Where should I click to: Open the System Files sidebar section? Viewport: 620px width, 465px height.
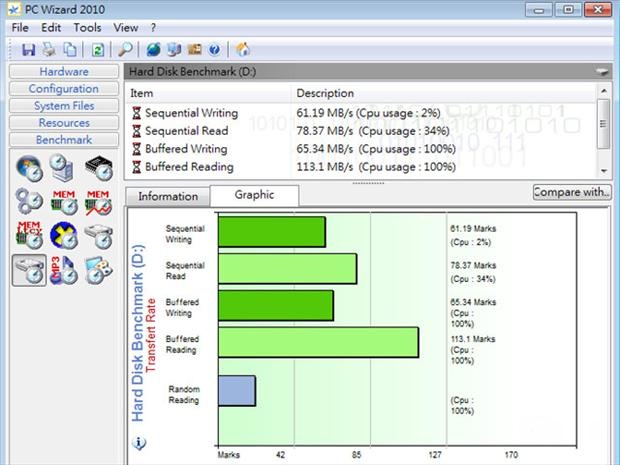coord(64,106)
